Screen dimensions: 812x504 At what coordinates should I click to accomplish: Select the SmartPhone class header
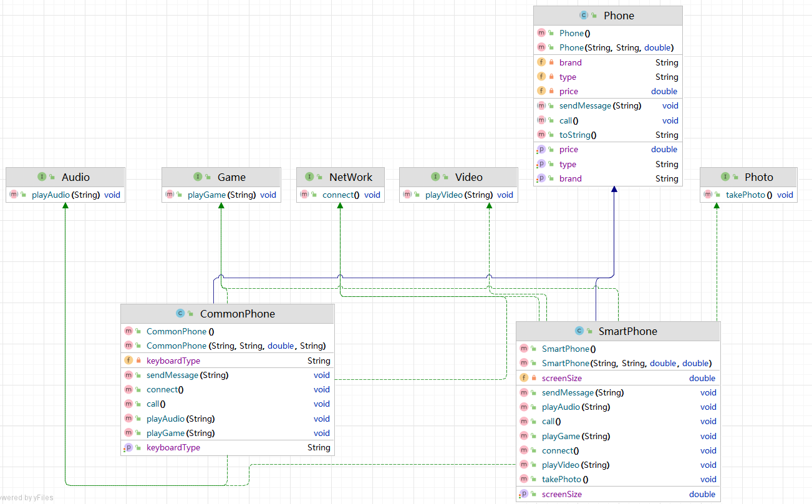click(x=627, y=331)
